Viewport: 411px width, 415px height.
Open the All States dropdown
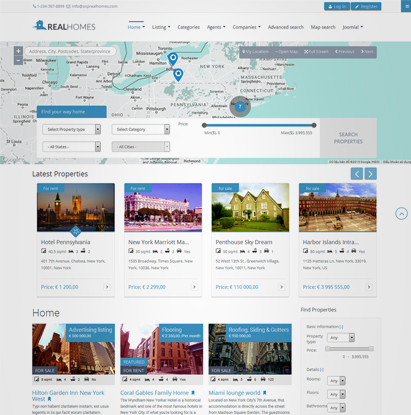click(x=71, y=147)
